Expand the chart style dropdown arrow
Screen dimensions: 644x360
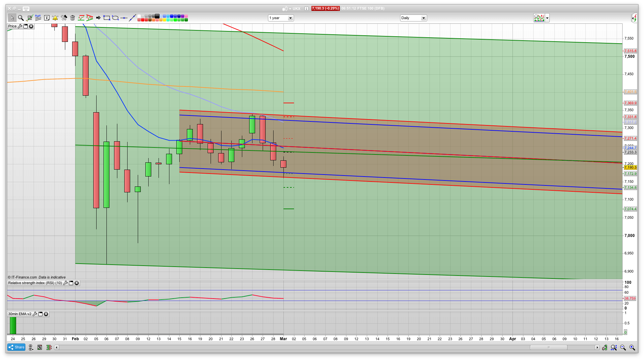coord(547,18)
